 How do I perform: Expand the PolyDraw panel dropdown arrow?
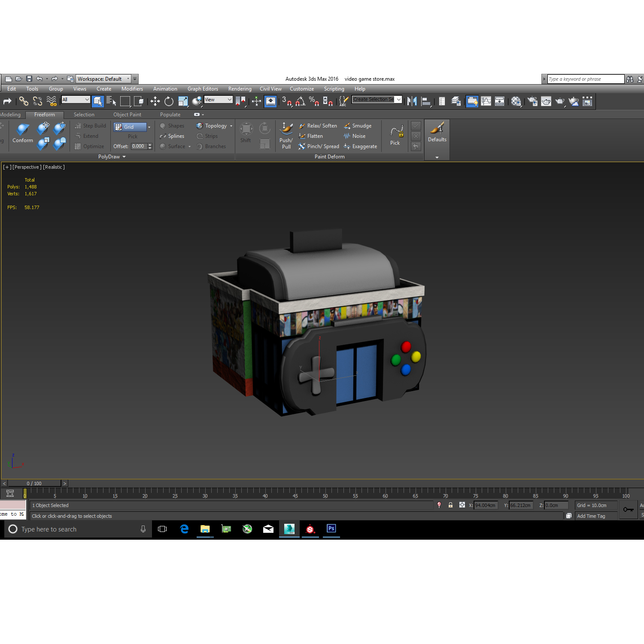tap(124, 157)
